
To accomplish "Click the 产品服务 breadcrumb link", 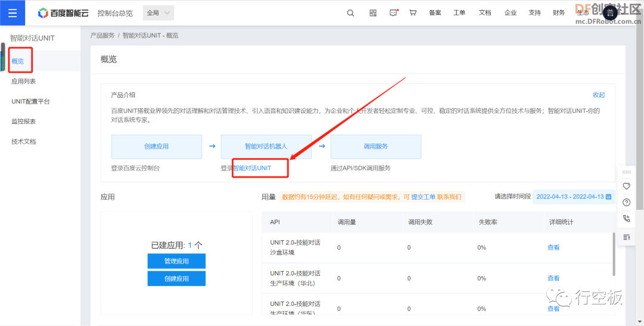I will pyautogui.click(x=103, y=36).
